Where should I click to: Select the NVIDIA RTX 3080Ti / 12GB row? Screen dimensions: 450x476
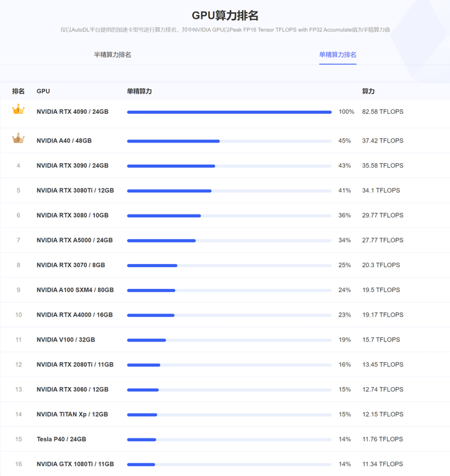click(74, 191)
